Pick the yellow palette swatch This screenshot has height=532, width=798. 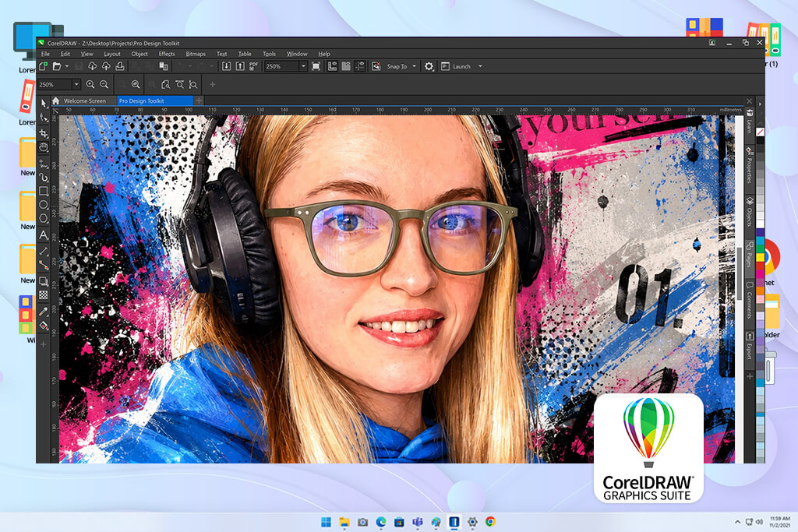760,258
